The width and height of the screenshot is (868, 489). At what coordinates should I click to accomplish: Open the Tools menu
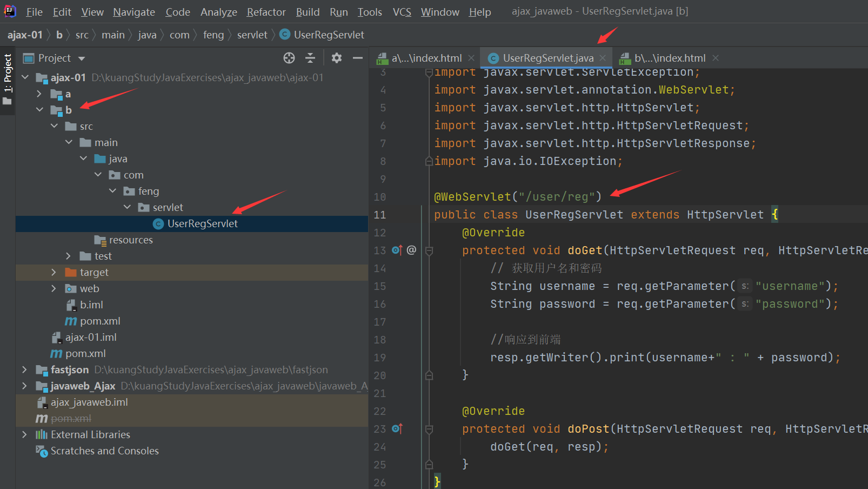(370, 12)
